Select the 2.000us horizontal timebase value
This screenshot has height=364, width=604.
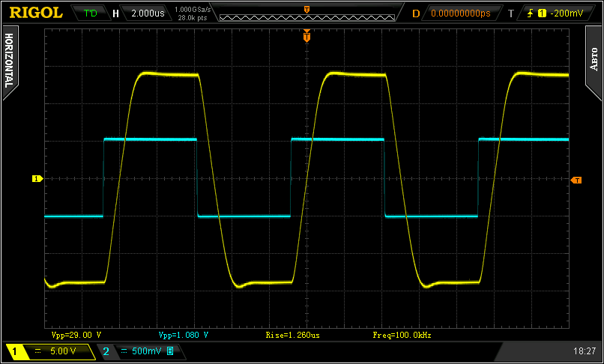click(x=148, y=13)
